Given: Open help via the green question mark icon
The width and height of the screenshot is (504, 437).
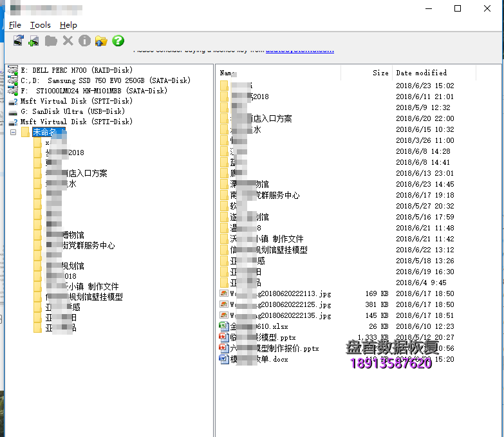Looking at the screenshot, I should tap(118, 41).
